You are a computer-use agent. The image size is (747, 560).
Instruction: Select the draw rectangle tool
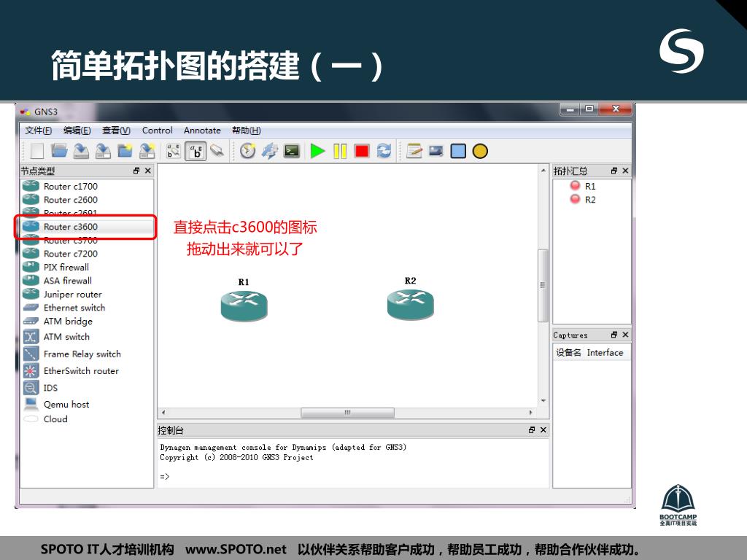tap(458, 152)
